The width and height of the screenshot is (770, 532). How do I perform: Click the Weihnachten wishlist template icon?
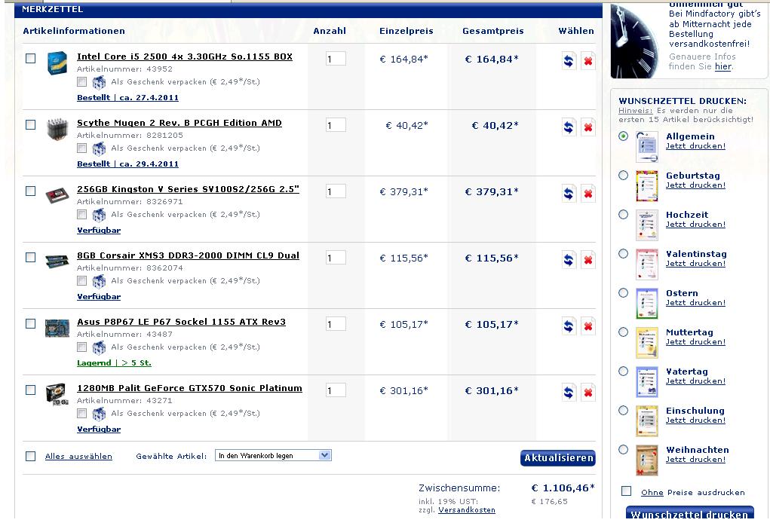tap(646, 460)
